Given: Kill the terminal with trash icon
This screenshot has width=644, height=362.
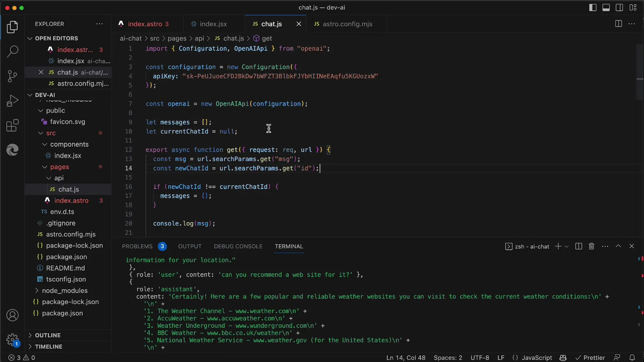Looking at the screenshot, I should [x=592, y=246].
